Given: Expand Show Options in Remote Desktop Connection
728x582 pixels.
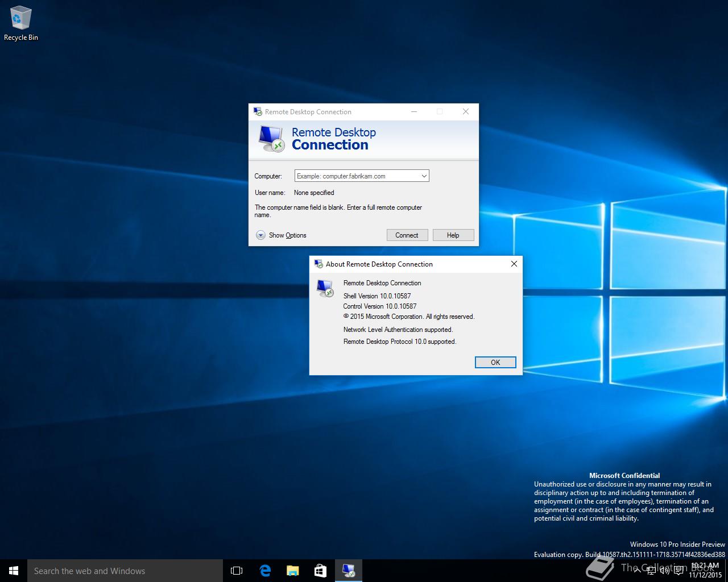Looking at the screenshot, I should [281, 235].
